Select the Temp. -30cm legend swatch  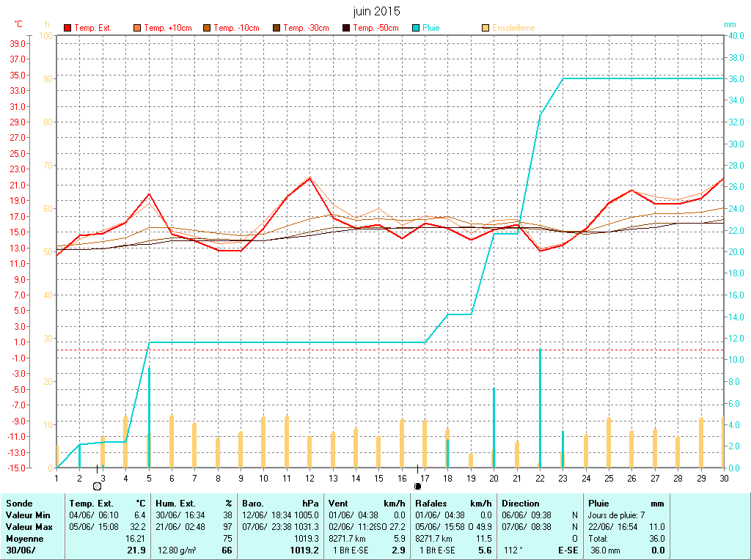coord(276,28)
